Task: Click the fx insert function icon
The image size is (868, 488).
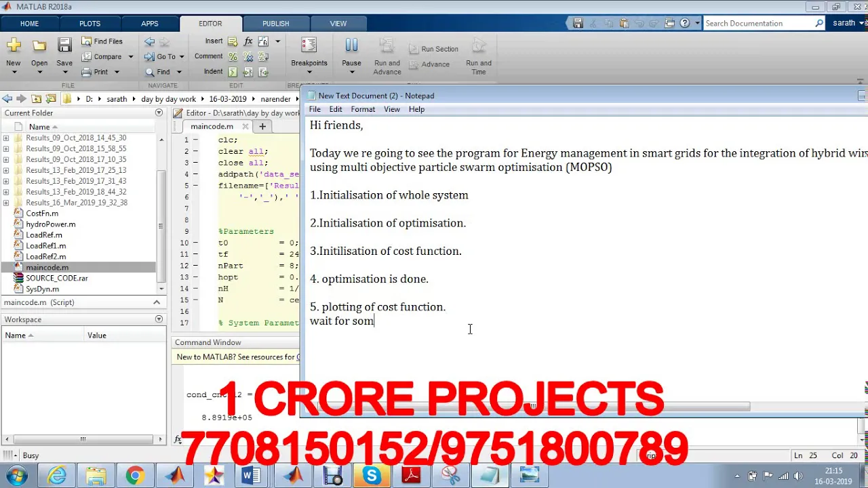Action: click(248, 41)
